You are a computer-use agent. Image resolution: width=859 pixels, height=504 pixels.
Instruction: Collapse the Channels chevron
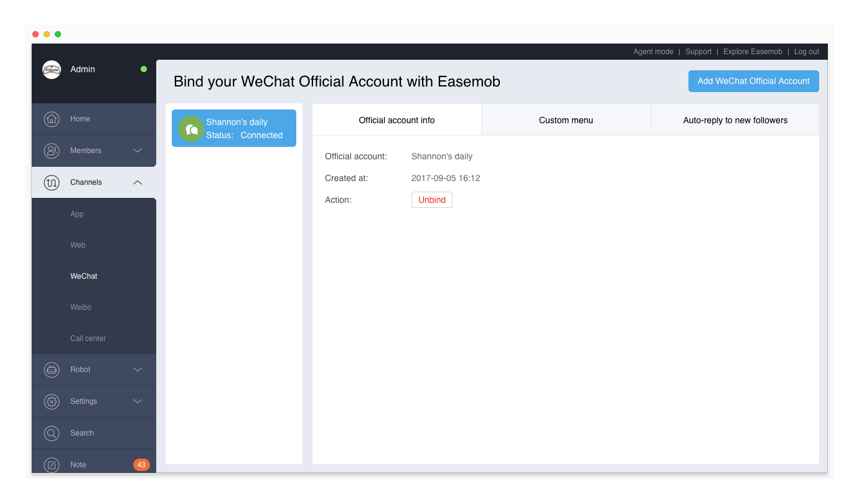pos(138,182)
